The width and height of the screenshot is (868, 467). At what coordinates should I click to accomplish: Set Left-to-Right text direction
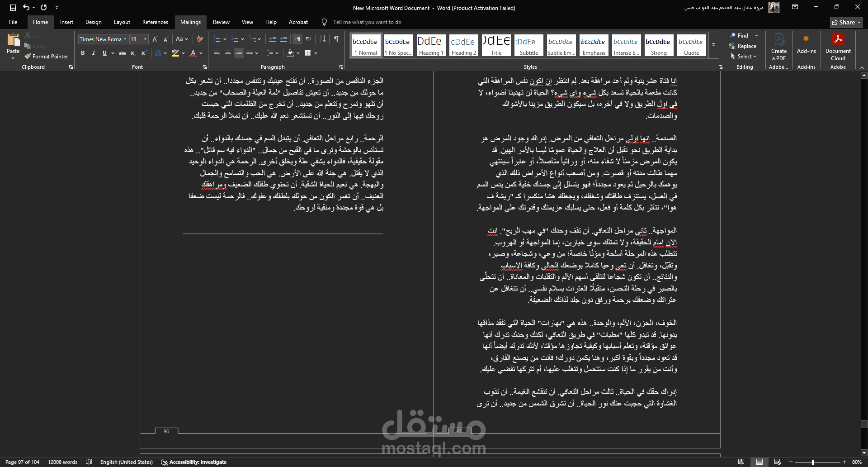click(x=297, y=39)
